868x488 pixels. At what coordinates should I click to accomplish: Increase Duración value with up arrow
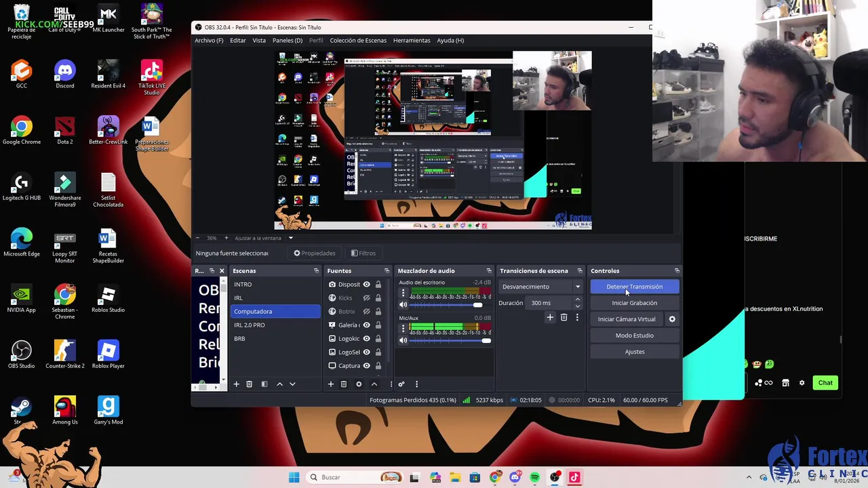click(x=578, y=300)
